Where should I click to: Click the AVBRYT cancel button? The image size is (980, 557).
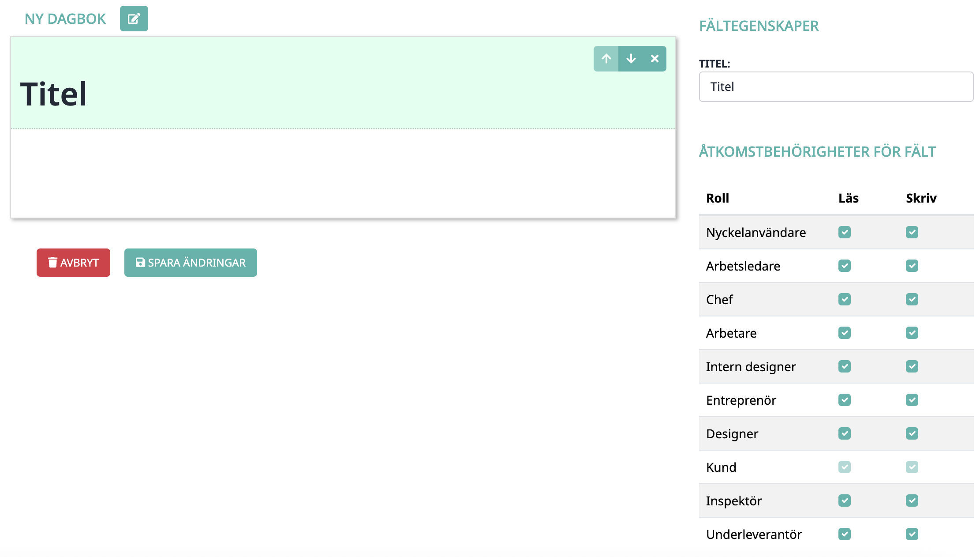73,263
